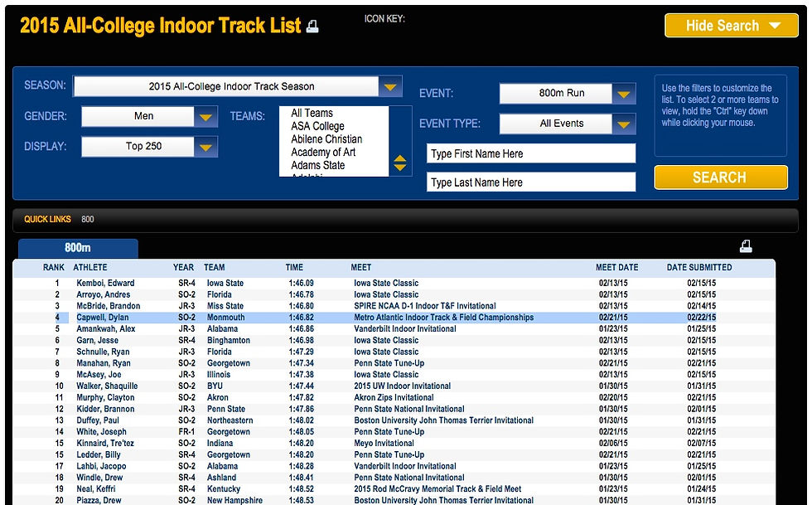
Task: Open athlete Amankwah, Alex
Action: pos(106,328)
